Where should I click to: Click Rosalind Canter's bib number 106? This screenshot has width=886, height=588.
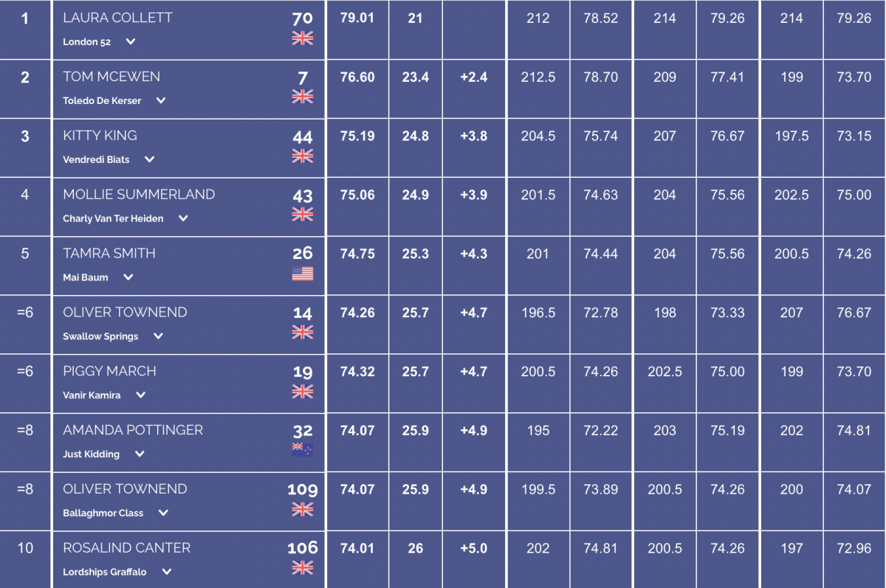(302, 547)
